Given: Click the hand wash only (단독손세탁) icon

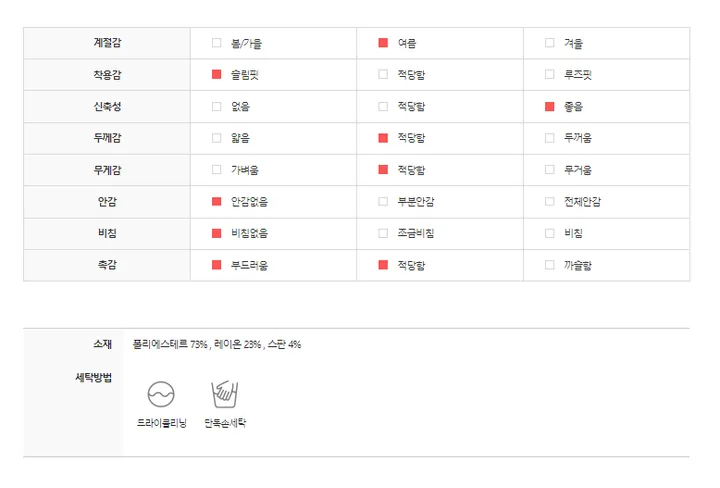Looking at the screenshot, I should coord(224,393).
